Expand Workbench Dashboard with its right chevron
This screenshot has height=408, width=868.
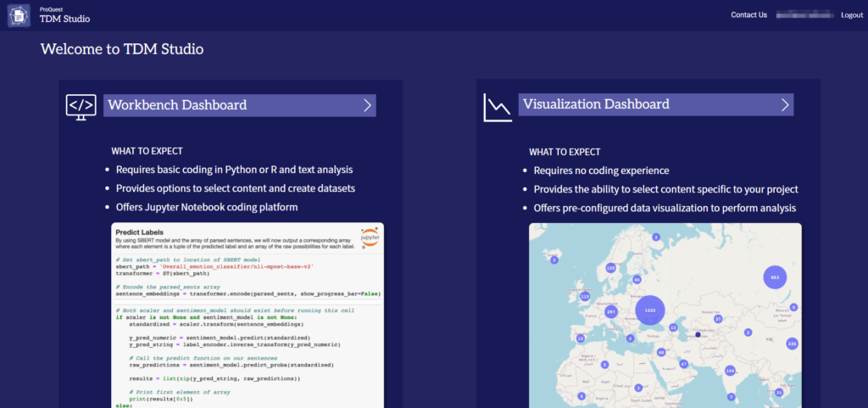click(x=367, y=105)
